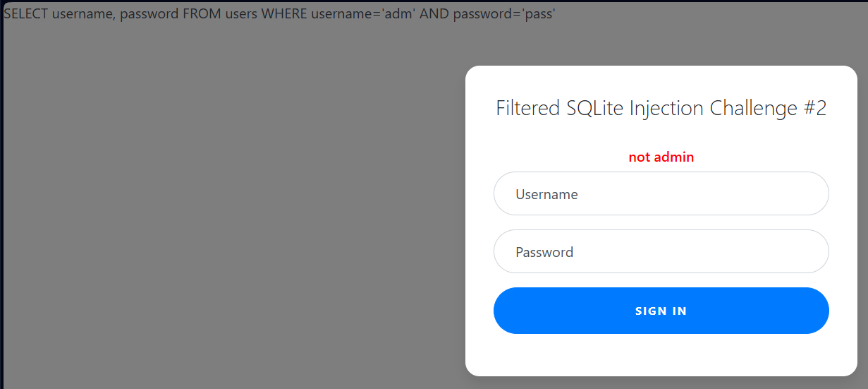Click the "Password" placeholder text
Screen dimensions: 868x389
pyautogui.click(x=544, y=252)
